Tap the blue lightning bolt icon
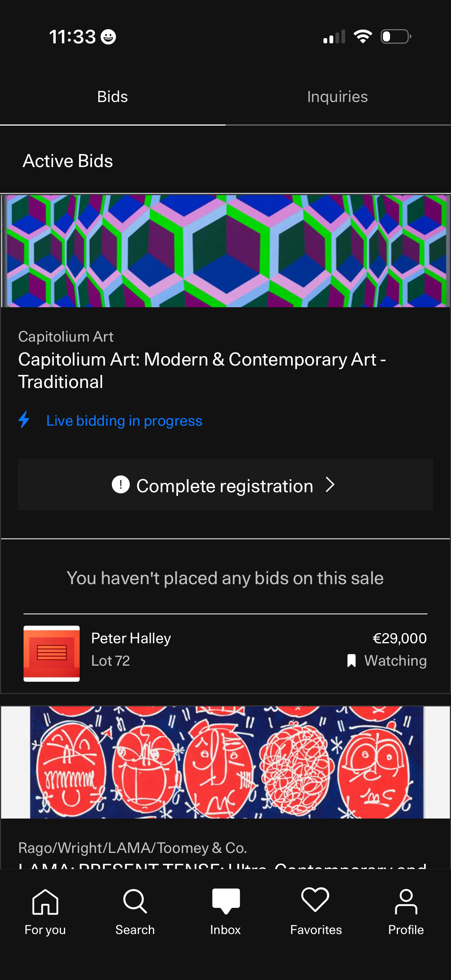The width and height of the screenshot is (451, 980). (24, 420)
